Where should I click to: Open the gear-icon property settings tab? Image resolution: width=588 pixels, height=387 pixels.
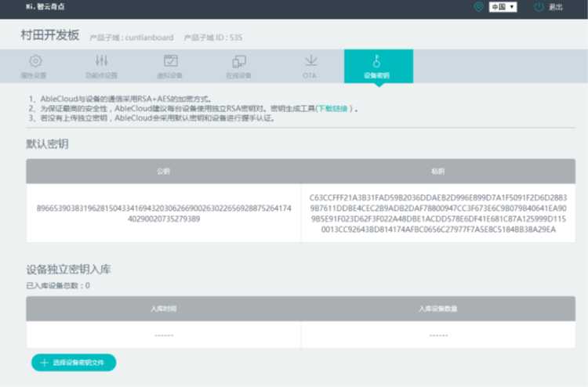[x=34, y=67]
